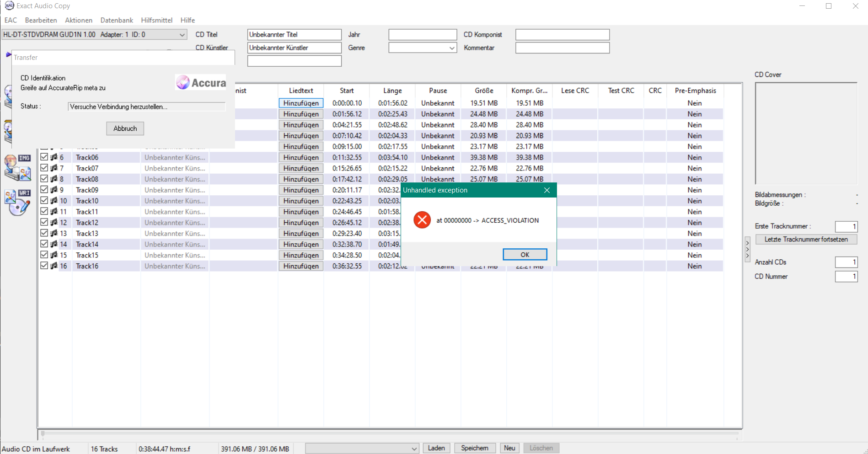Uncheck the Track07 checkbox
This screenshot has height=454, width=868.
pos(44,168)
